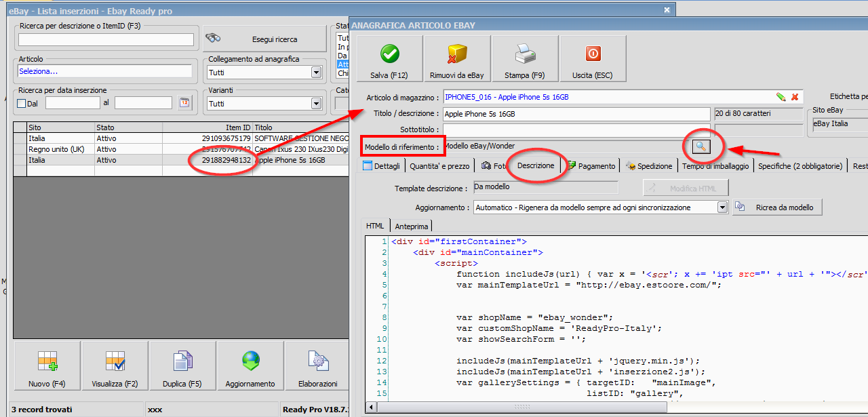
Task: Select Item ID 291093675179 row
Action: (x=182, y=138)
